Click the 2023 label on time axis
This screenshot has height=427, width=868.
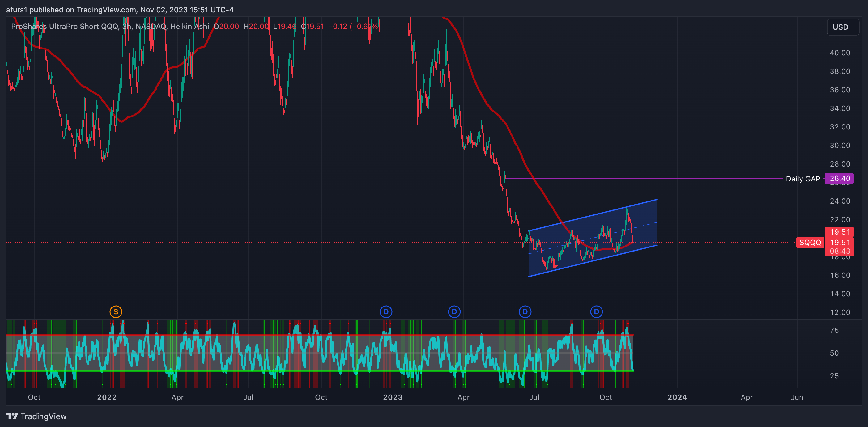point(393,397)
